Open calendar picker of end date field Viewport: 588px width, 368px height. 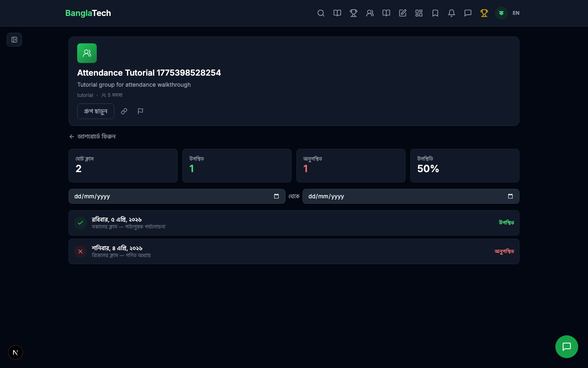[510, 196]
